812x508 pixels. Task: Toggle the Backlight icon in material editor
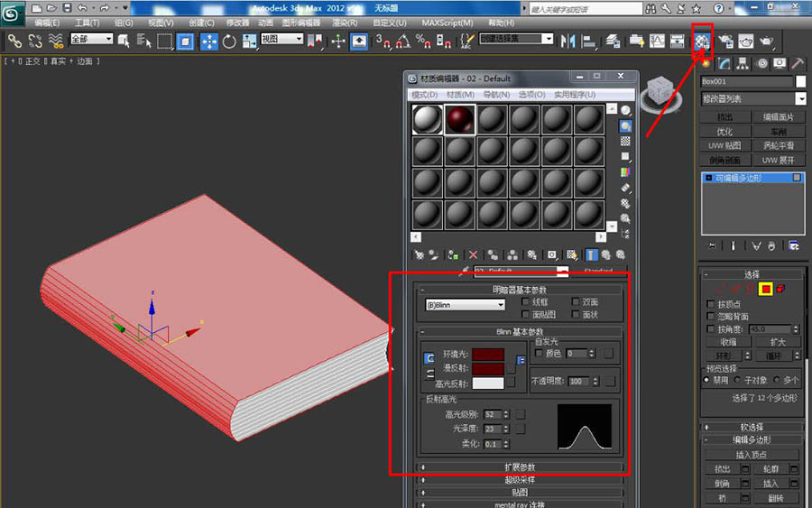click(x=625, y=125)
